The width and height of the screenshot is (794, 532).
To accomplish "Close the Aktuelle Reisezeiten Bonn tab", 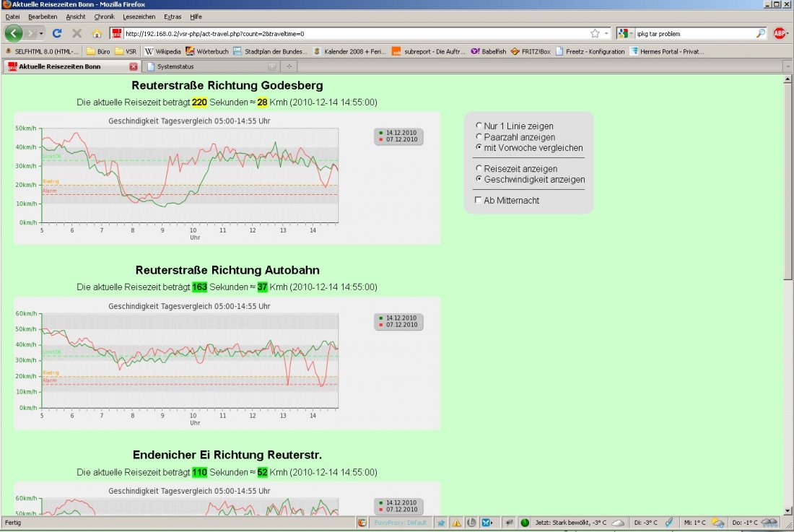I will (x=134, y=66).
